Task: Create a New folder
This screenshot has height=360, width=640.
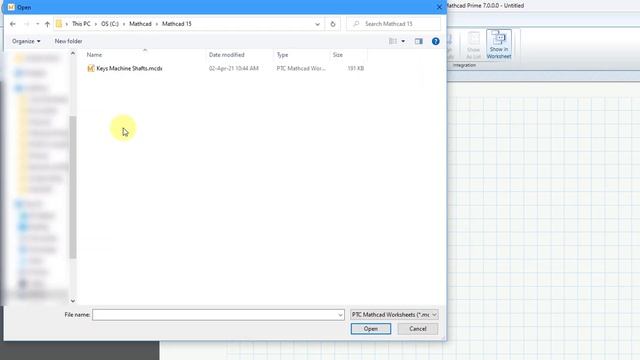Action: (68, 41)
